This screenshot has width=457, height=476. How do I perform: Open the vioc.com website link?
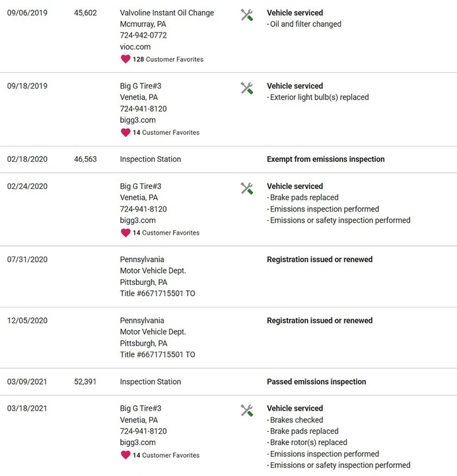(135, 47)
